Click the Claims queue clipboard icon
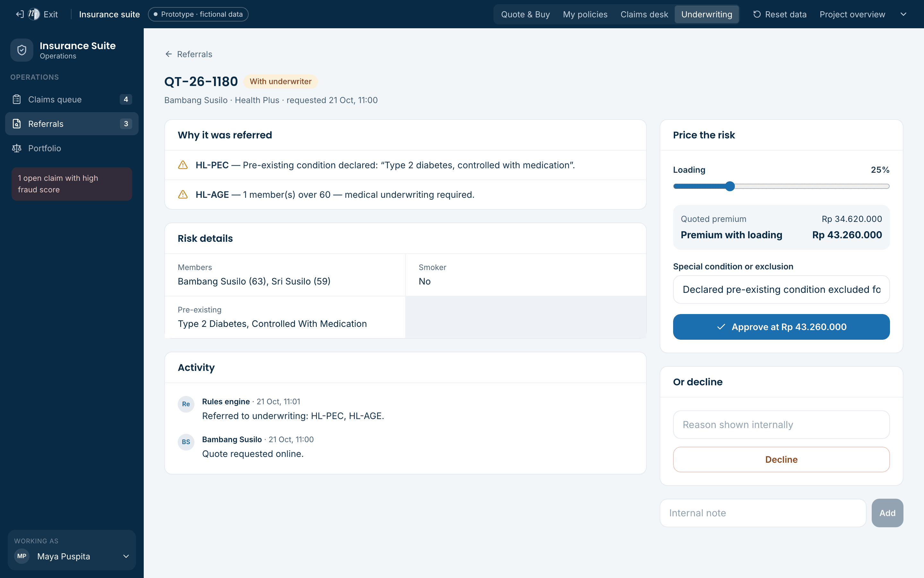The image size is (924, 578). (16, 100)
